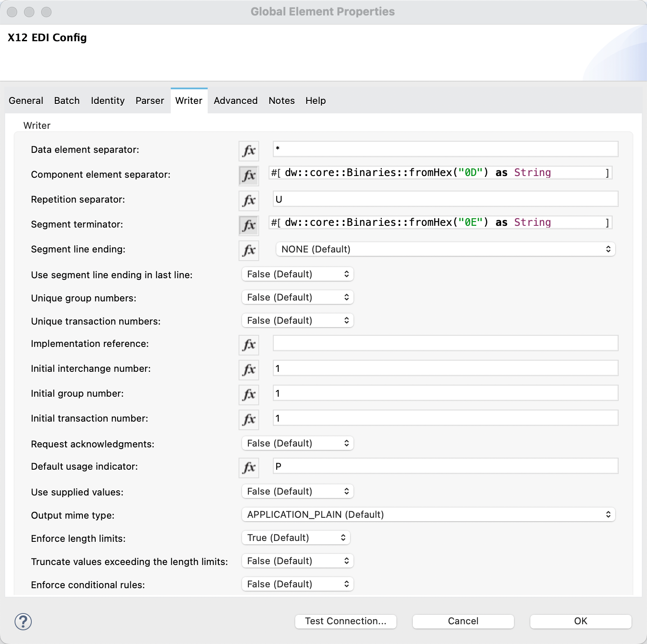The image size is (647, 644).
Task: Set Unique group numbers to True
Action: pos(297,297)
